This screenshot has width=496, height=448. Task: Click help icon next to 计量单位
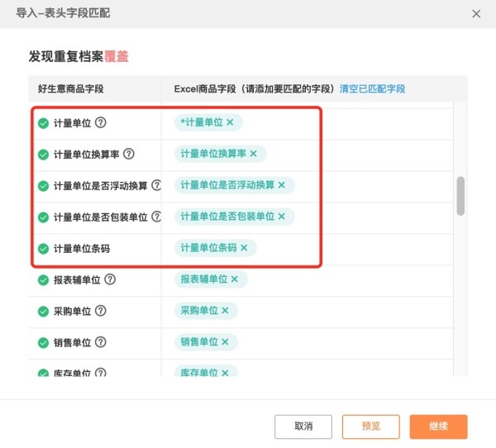pyautogui.click(x=101, y=122)
